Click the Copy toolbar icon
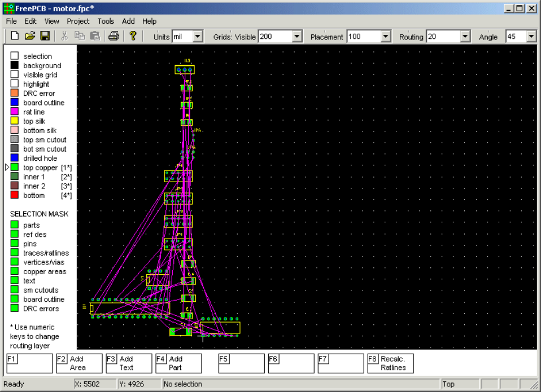The image size is (541, 392). pos(80,36)
